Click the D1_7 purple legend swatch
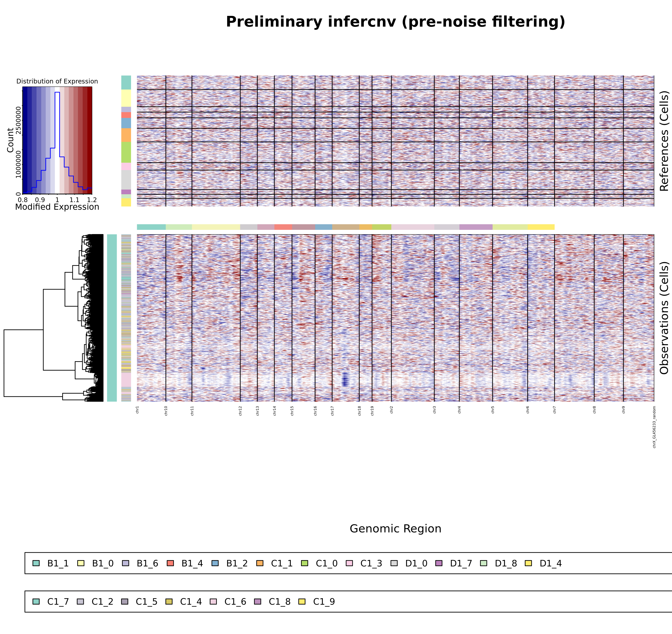 [439, 563]
